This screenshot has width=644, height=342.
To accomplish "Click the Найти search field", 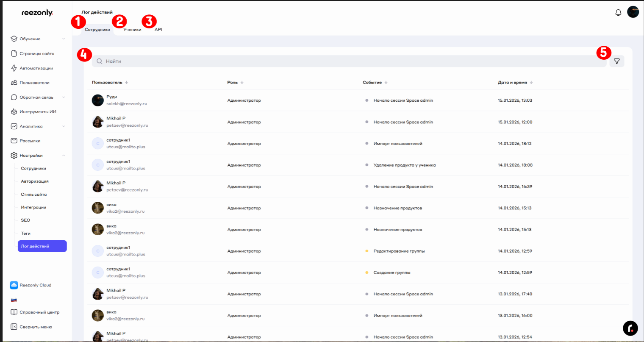I will 347,61.
